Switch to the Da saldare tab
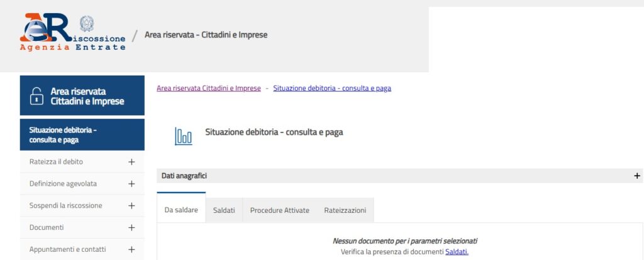This screenshot has height=260, width=644. point(181,210)
